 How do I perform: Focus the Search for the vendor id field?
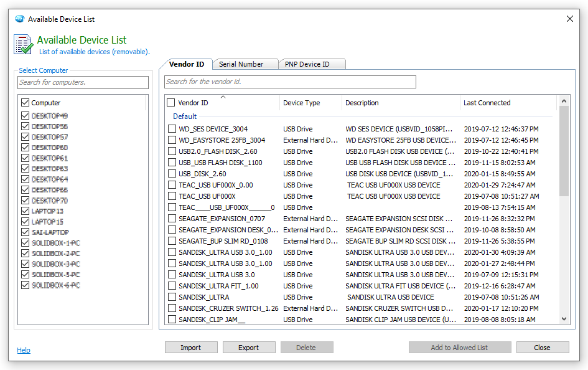point(290,82)
